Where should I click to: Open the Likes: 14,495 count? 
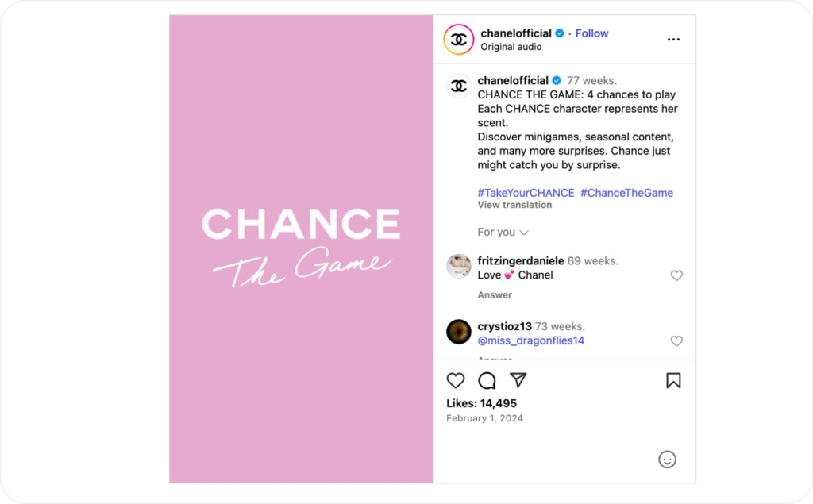click(480, 402)
